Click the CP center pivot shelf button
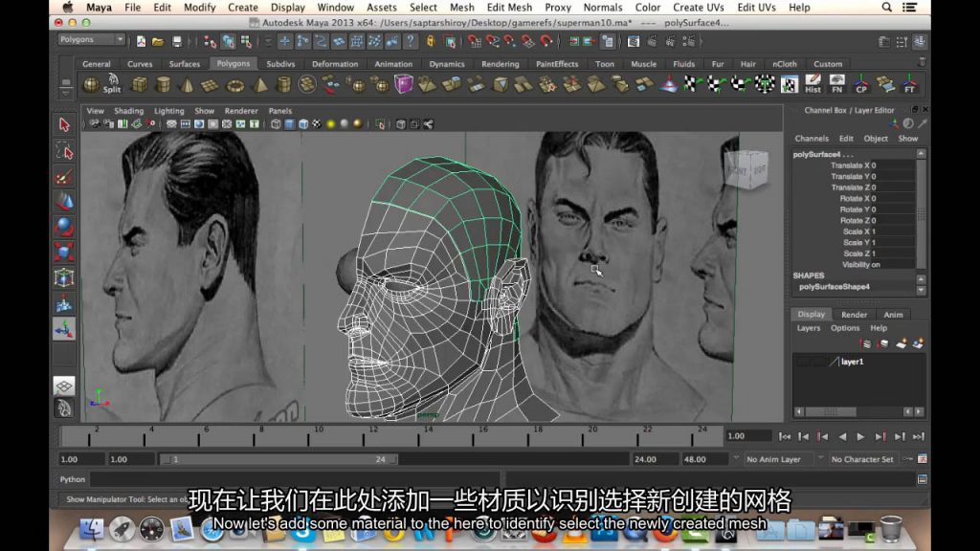 point(861,84)
